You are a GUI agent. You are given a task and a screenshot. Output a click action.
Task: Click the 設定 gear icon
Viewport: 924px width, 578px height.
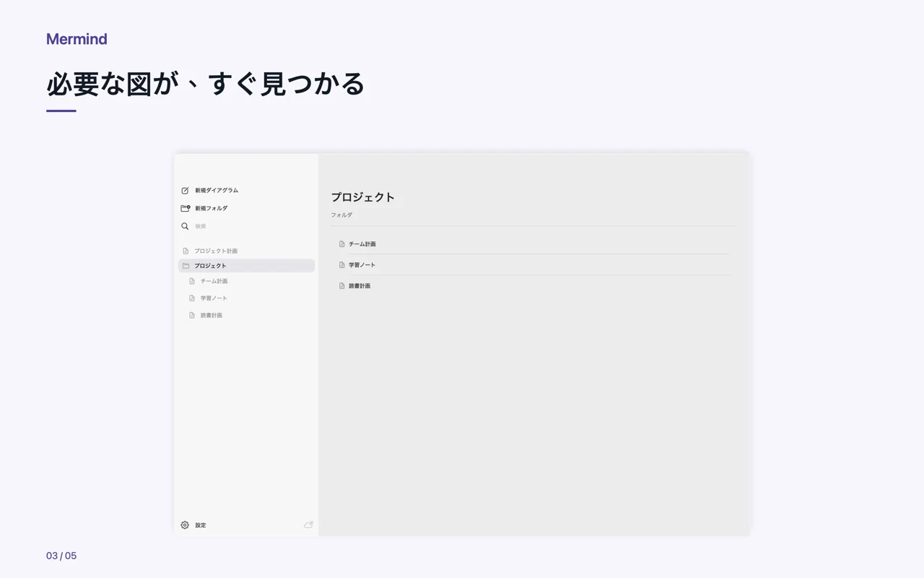tap(185, 525)
